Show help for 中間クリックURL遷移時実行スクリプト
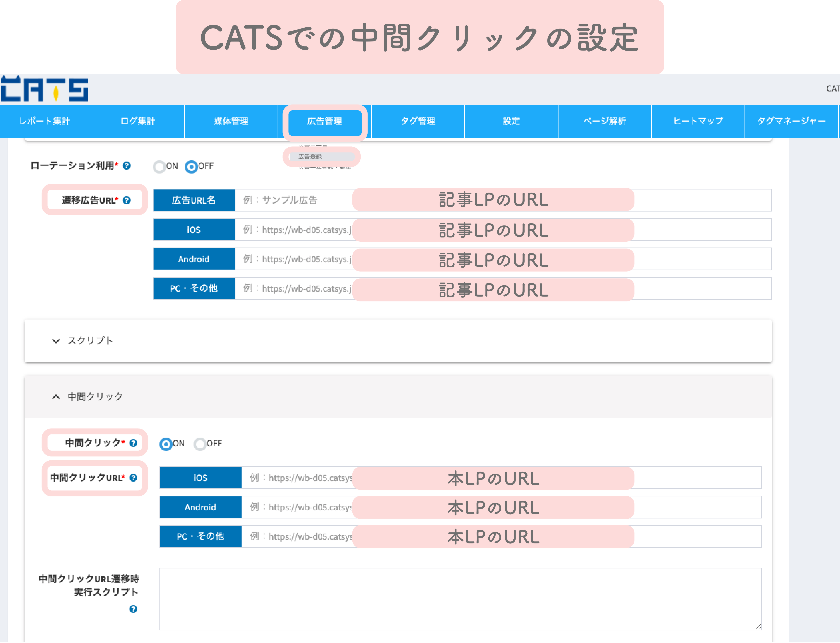 coord(133,609)
